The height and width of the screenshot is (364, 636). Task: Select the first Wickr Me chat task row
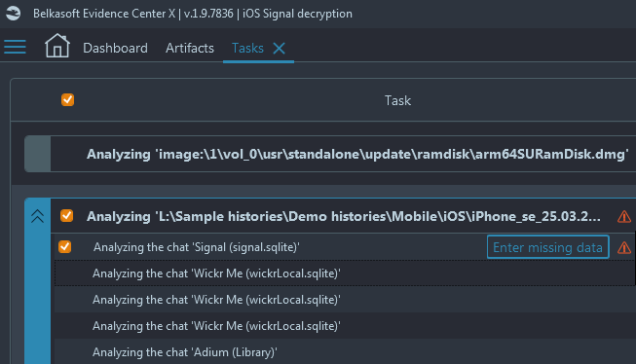pyautogui.click(x=345, y=273)
